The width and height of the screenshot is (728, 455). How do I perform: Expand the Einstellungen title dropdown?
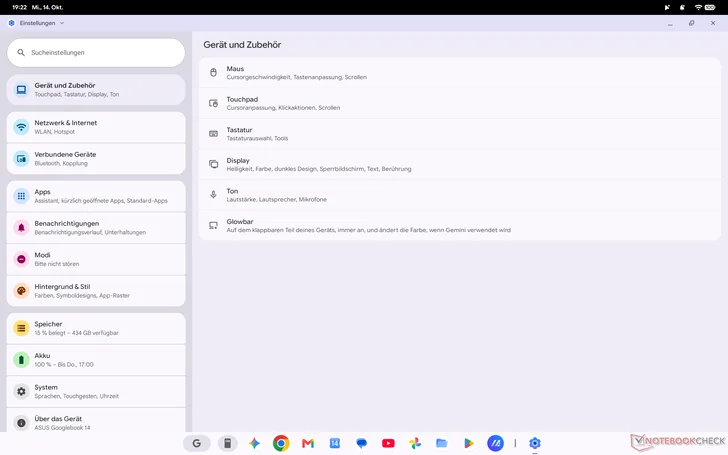click(x=62, y=23)
